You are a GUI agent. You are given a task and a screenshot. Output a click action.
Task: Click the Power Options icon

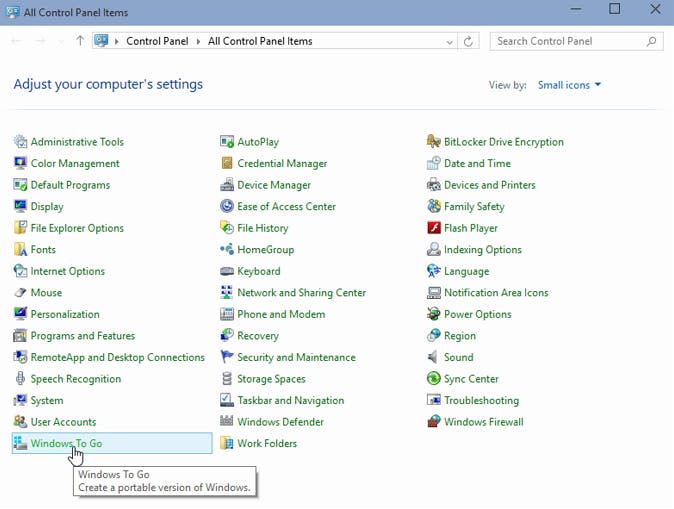(x=434, y=314)
